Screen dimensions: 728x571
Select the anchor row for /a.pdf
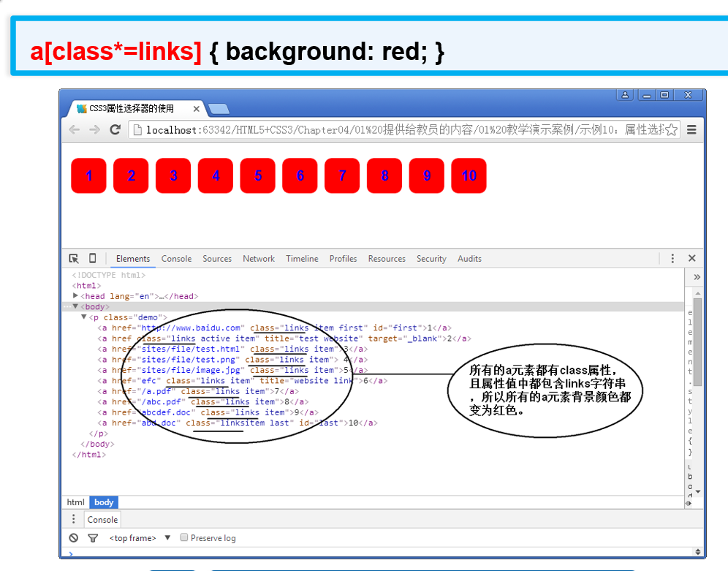click(198, 391)
